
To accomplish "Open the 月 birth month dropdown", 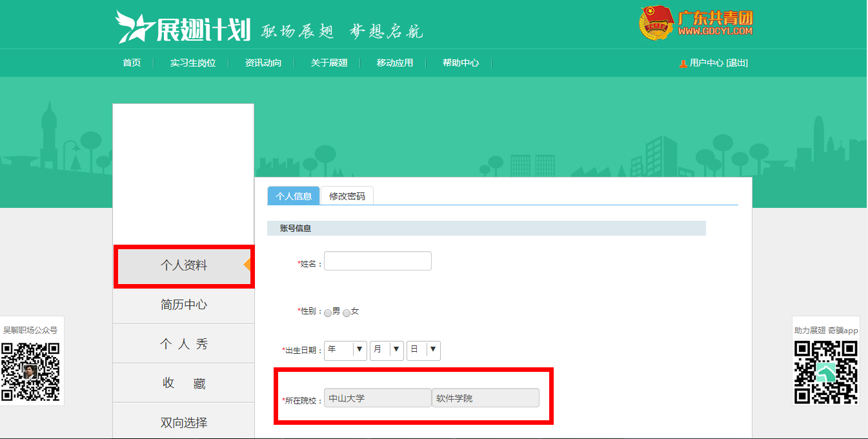I will (x=387, y=350).
